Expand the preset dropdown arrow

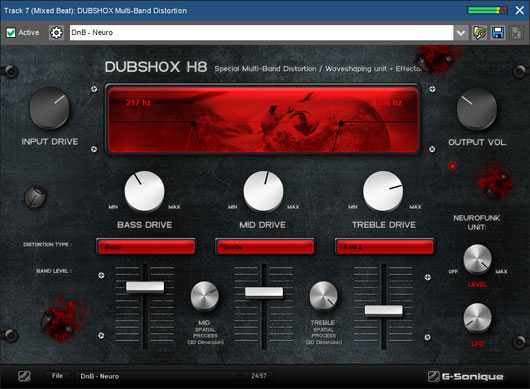pos(461,33)
